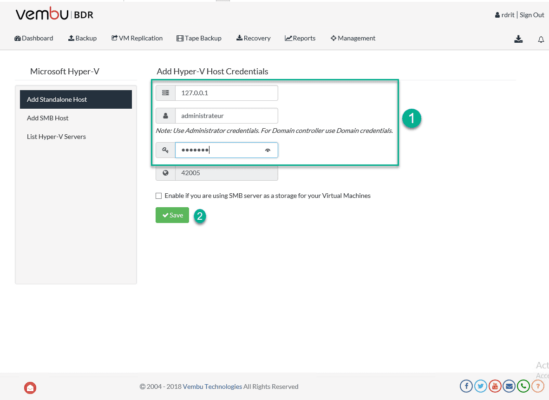Image resolution: width=549 pixels, height=400 pixels.
Task: Click the user icon beside username field
Action: coord(166,116)
